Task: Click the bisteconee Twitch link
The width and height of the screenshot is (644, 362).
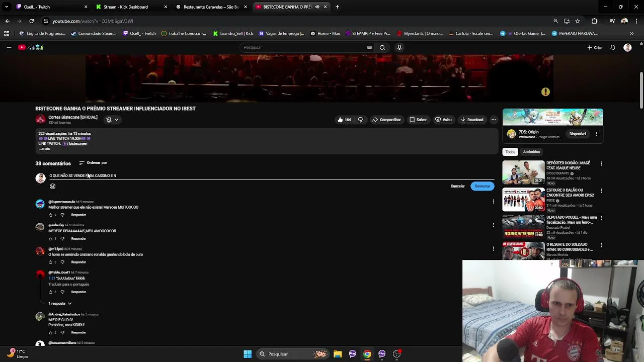Action: point(75,144)
